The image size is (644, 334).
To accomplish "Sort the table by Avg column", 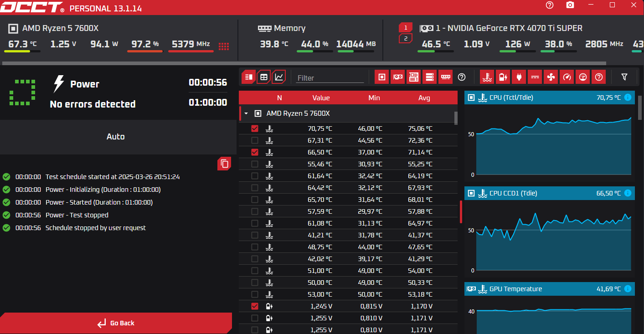I will [x=424, y=98].
